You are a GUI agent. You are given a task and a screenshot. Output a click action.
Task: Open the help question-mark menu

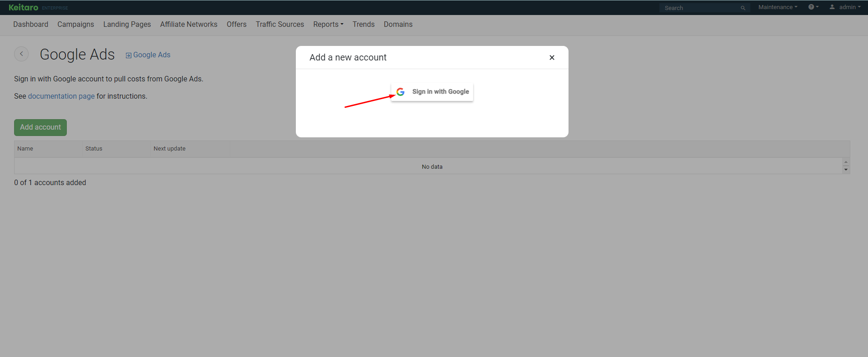[813, 7]
